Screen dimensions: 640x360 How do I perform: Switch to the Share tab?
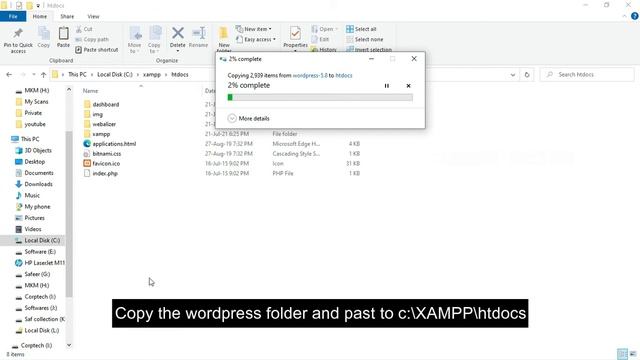[67, 16]
